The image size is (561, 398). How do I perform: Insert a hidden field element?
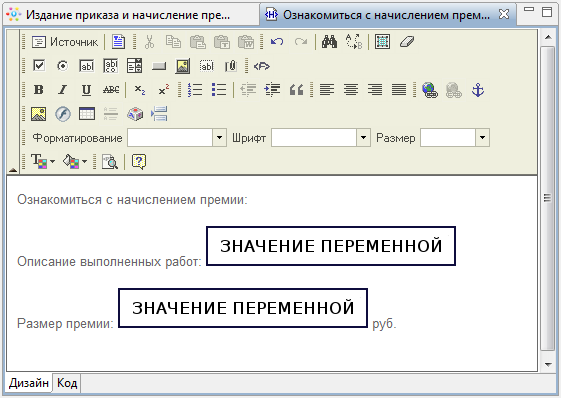point(206,66)
